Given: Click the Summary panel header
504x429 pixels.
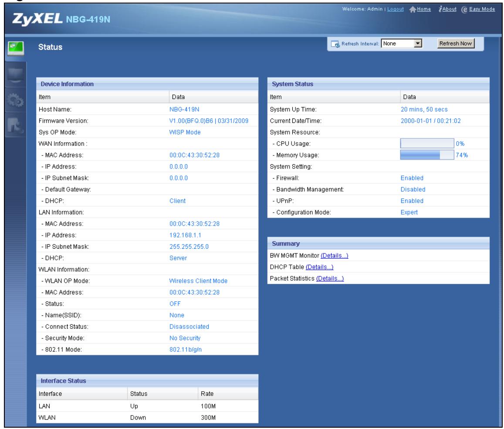Looking at the screenshot, I should click(x=378, y=243).
